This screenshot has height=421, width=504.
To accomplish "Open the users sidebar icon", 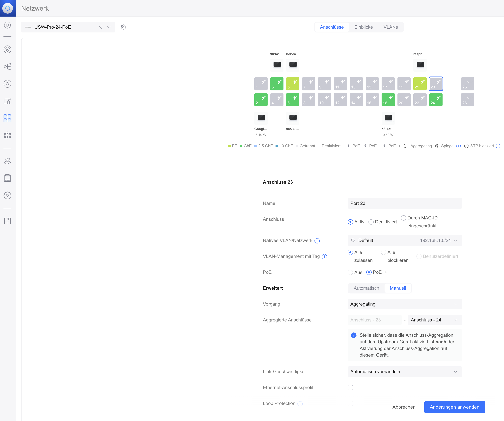I will pos(7,161).
